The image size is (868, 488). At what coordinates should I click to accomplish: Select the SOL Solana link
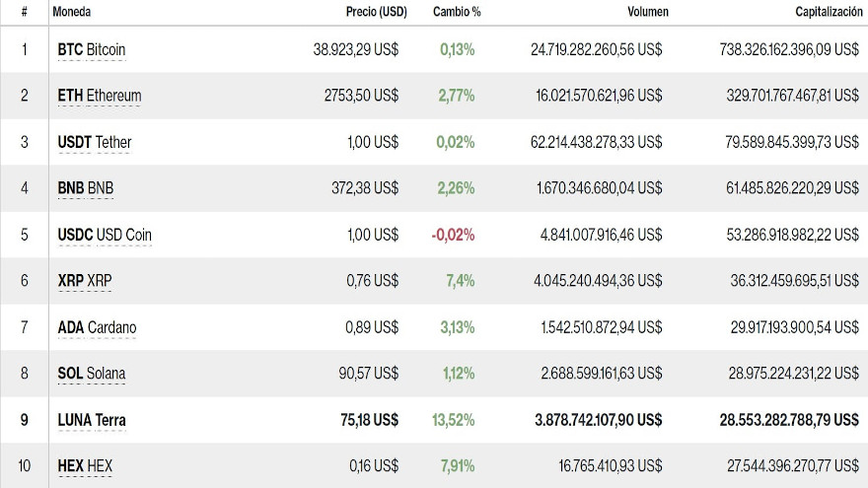coord(92,374)
